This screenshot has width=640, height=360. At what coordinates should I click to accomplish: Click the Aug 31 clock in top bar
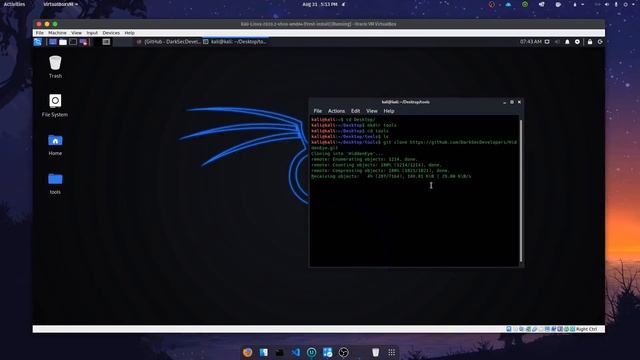click(x=320, y=4)
